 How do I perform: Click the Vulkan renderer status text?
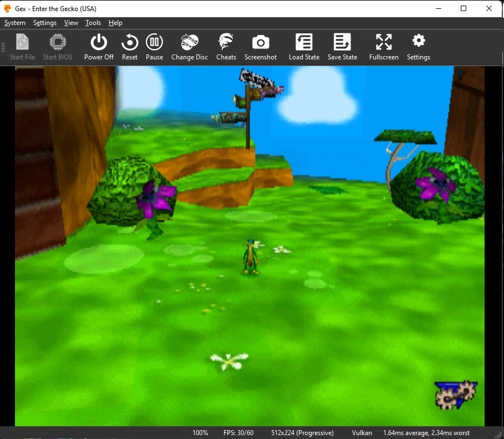point(362,433)
